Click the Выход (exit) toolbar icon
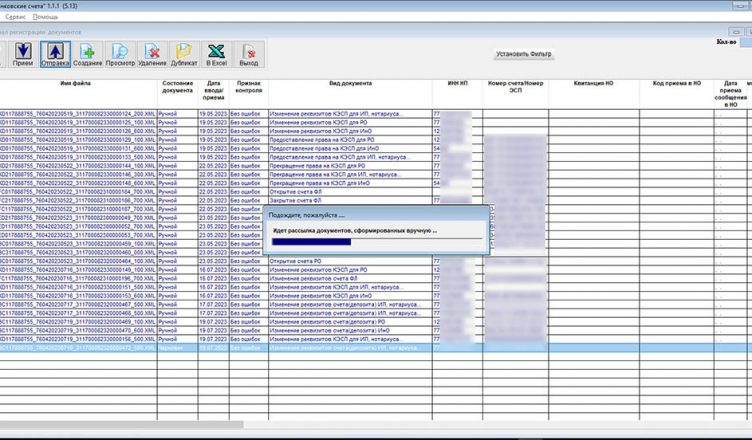 pyautogui.click(x=248, y=54)
